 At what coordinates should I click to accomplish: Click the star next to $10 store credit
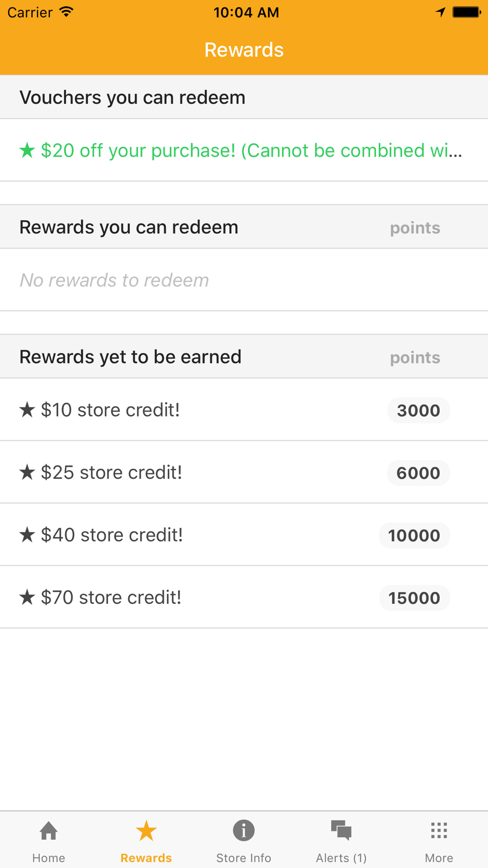point(27,410)
